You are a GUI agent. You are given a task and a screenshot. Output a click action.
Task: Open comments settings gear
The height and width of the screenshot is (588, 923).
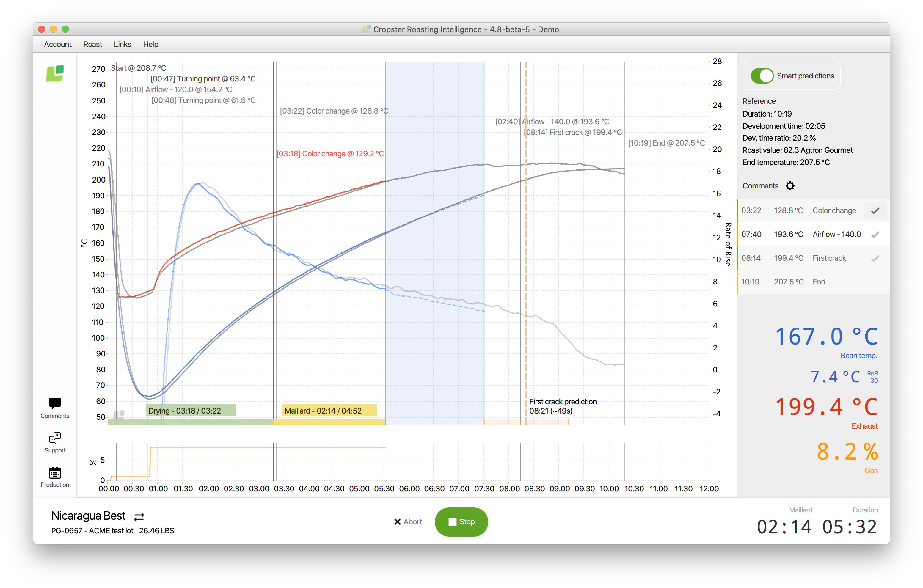(x=790, y=186)
